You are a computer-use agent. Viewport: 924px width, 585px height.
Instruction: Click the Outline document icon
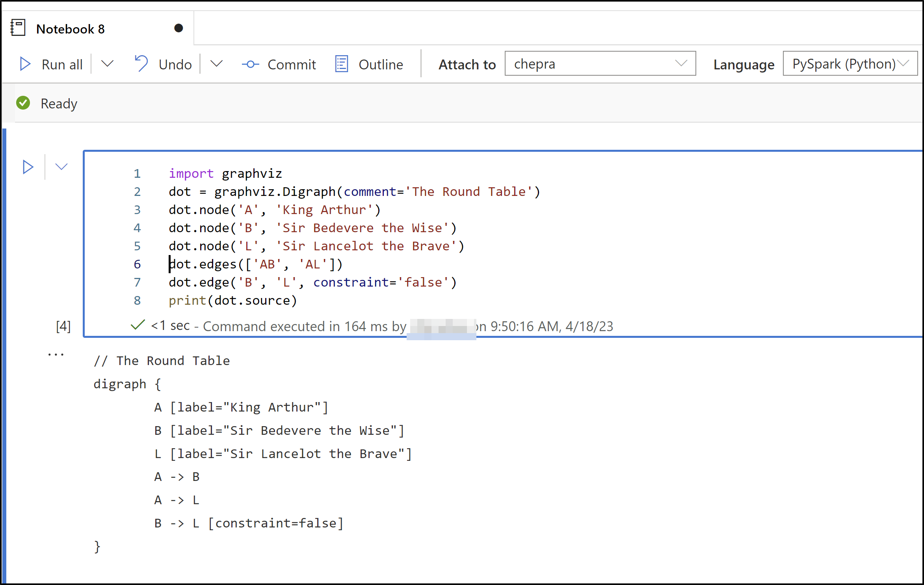(341, 64)
